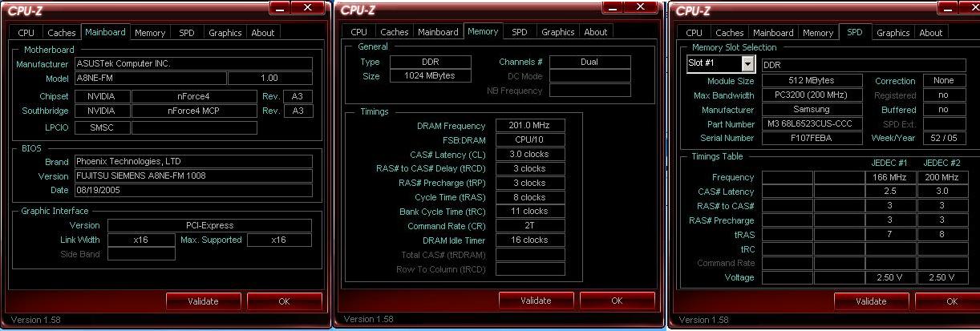
Task: Close the Mainboard CPU-Z window
Action: tap(308, 7)
